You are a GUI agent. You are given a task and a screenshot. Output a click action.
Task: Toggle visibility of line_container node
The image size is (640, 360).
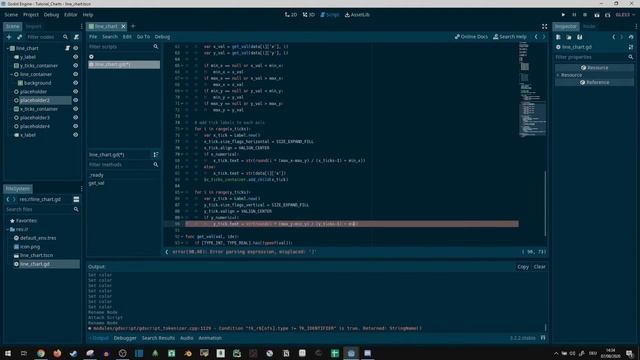76,74
